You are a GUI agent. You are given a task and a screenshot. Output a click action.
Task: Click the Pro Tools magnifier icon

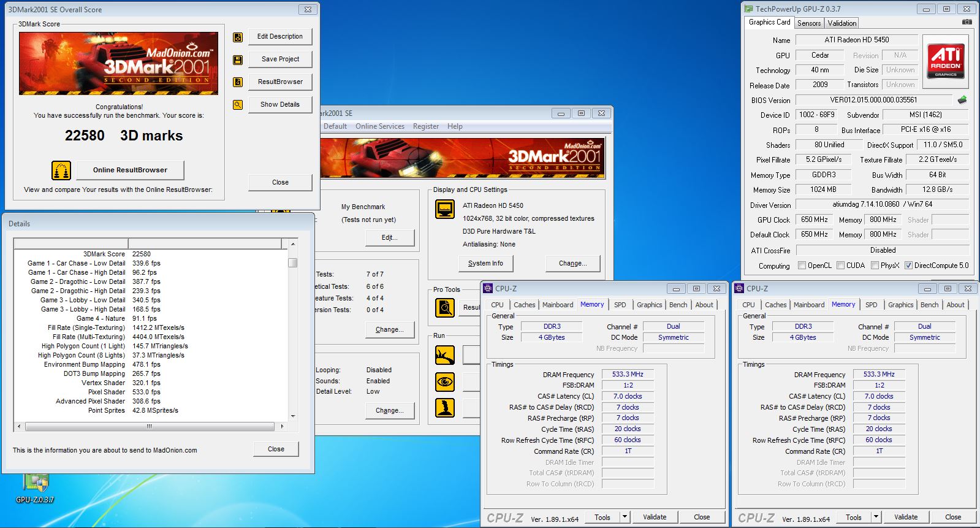[x=444, y=307]
